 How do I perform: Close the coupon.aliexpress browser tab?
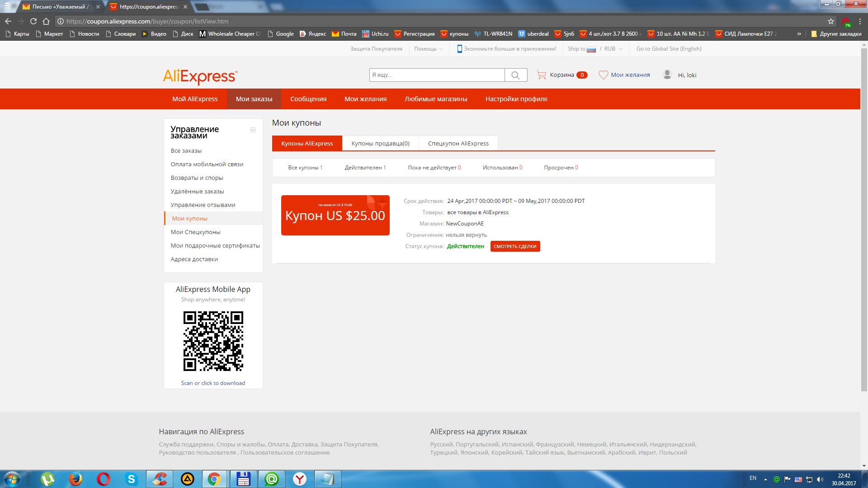click(x=185, y=7)
